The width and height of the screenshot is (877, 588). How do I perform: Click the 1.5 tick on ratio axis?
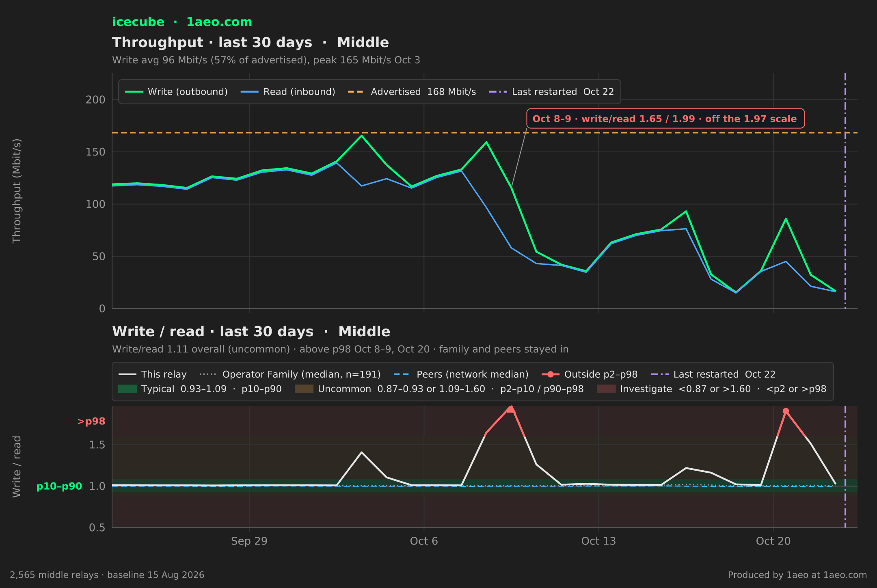tap(97, 445)
